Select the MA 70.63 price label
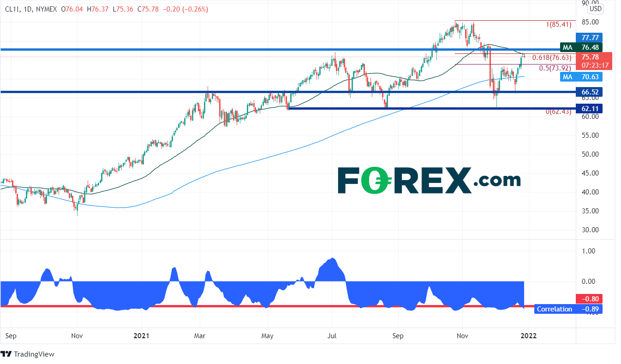 (x=581, y=77)
